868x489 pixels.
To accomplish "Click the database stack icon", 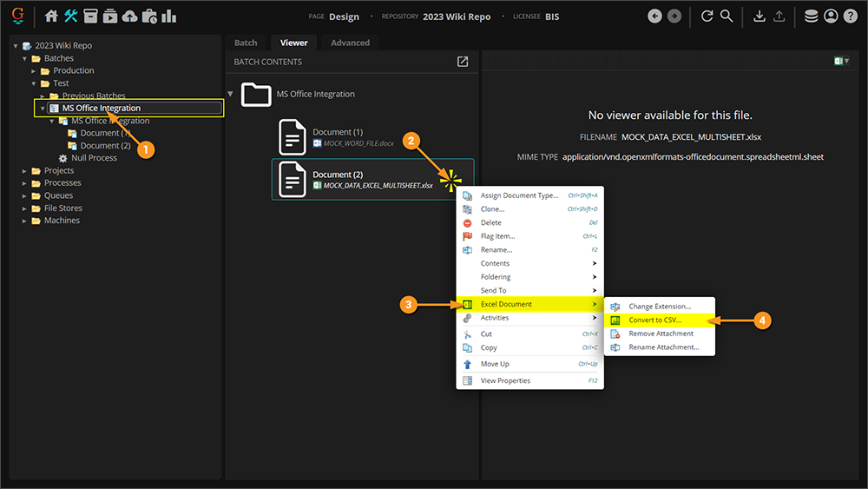I will 811,17.
